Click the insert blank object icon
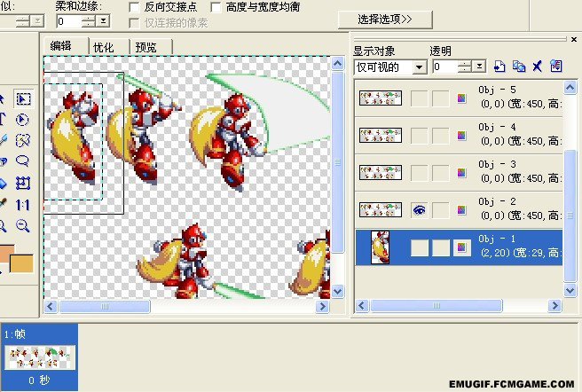This screenshot has height=392, width=582. pos(499,67)
